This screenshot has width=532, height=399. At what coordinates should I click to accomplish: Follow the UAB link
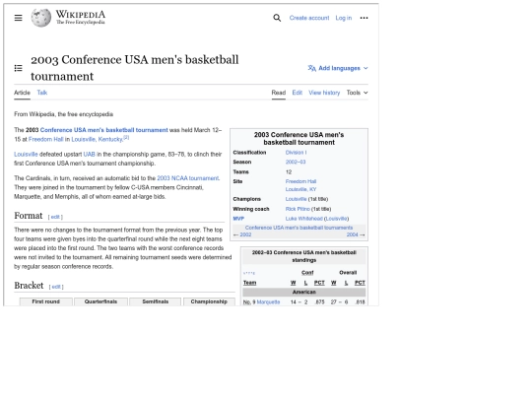point(90,154)
